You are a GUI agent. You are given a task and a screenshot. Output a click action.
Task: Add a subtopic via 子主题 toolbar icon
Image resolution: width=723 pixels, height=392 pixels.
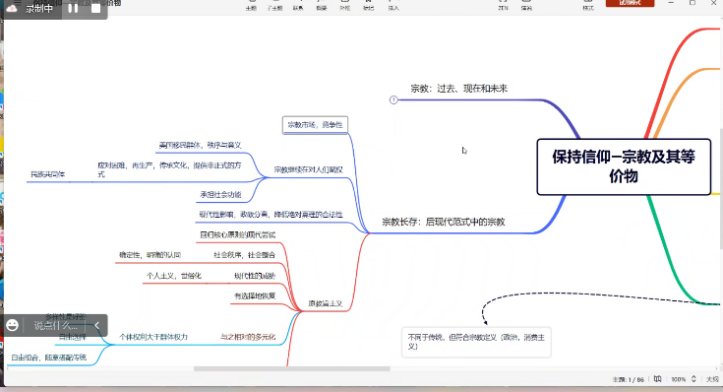click(x=275, y=6)
